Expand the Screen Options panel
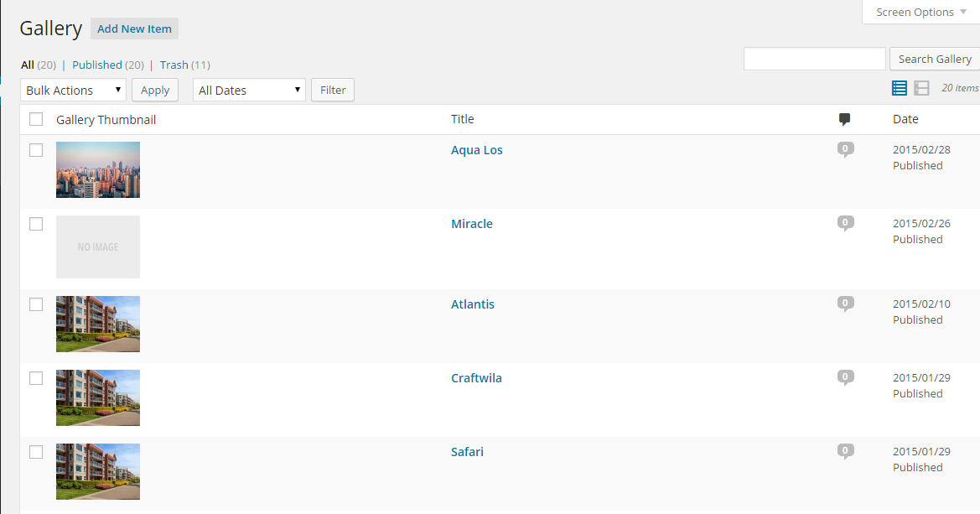This screenshot has height=514, width=980. 920,12
